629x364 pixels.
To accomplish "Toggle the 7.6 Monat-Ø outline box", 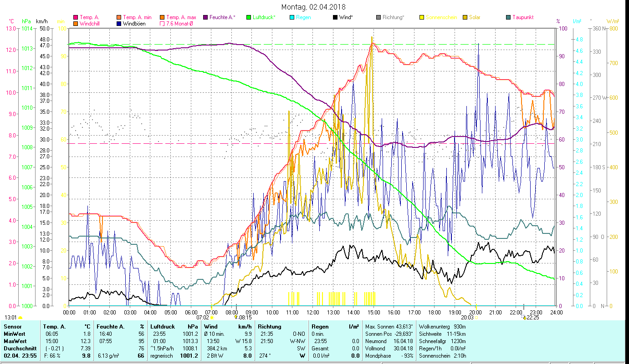I will (163, 23).
